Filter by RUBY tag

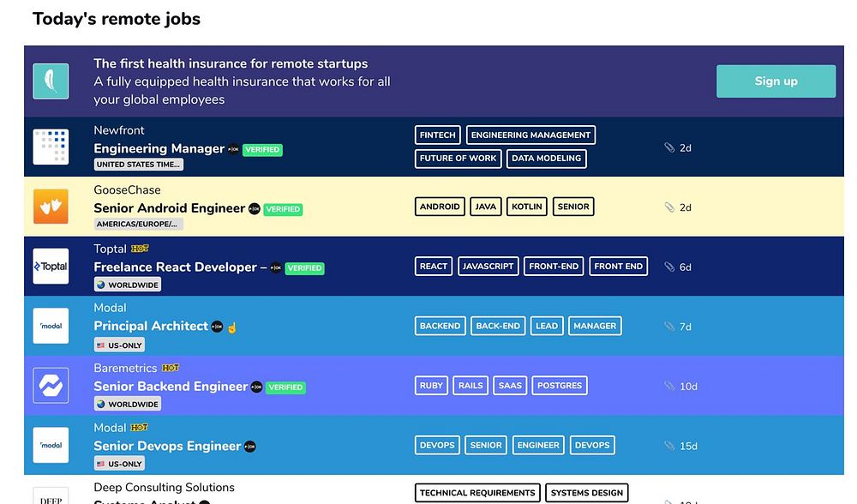(x=431, y=386)
